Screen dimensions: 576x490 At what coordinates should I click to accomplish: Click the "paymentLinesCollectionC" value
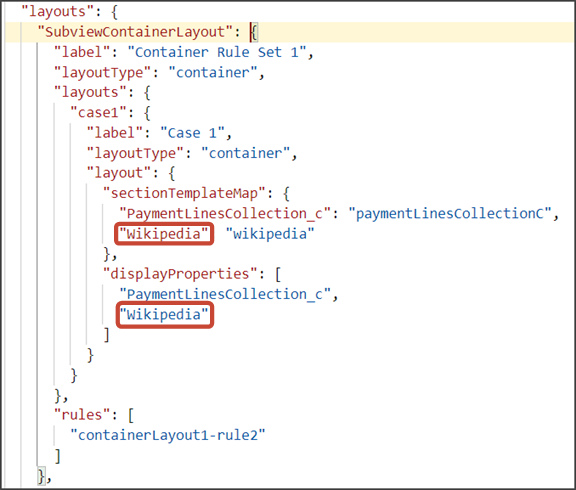[x=450, y=214]
